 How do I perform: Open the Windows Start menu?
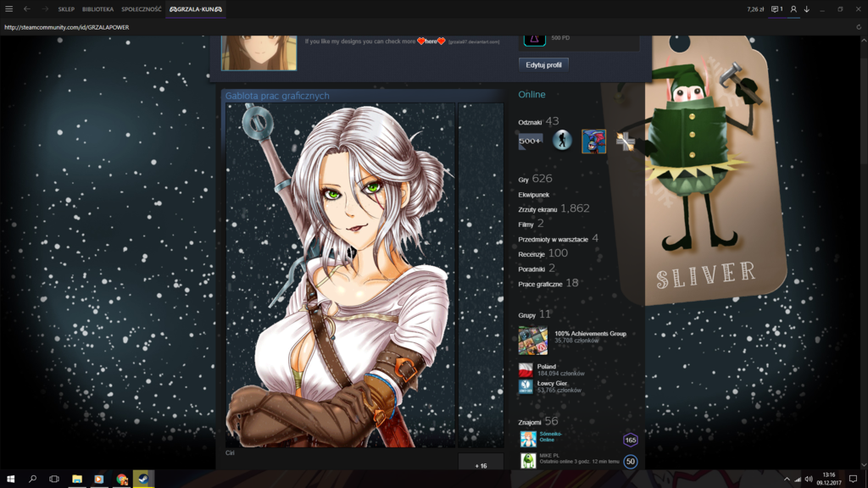coord(10,479)
